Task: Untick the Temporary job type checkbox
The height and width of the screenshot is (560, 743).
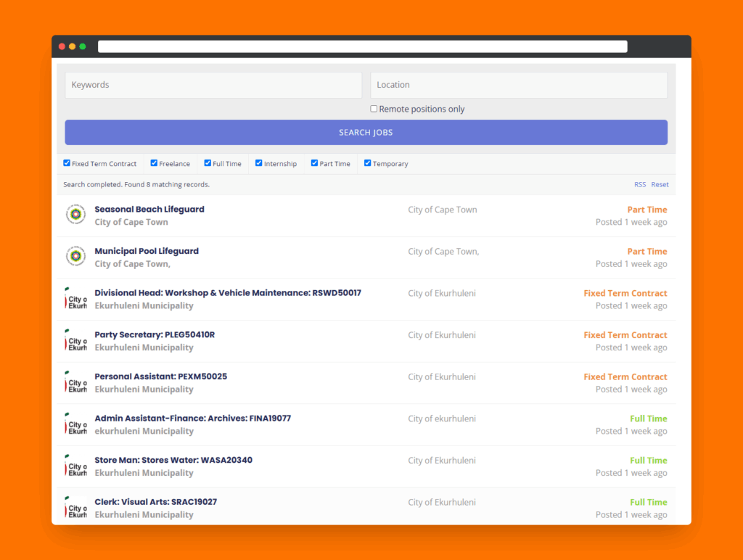Action: point(368,163)
